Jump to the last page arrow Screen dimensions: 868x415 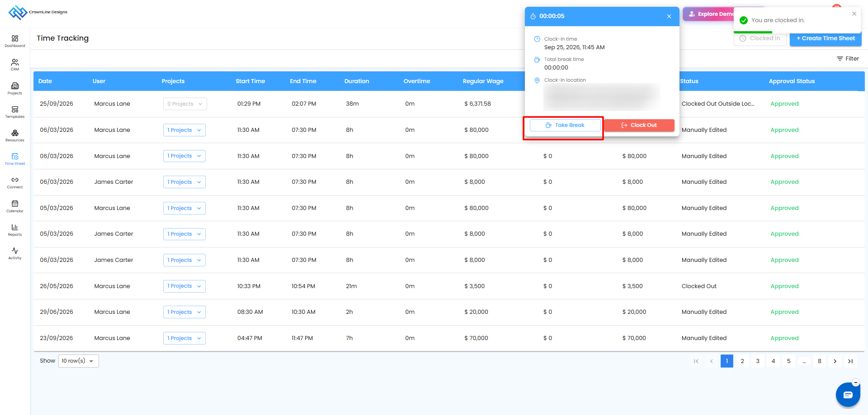[850, 361]
